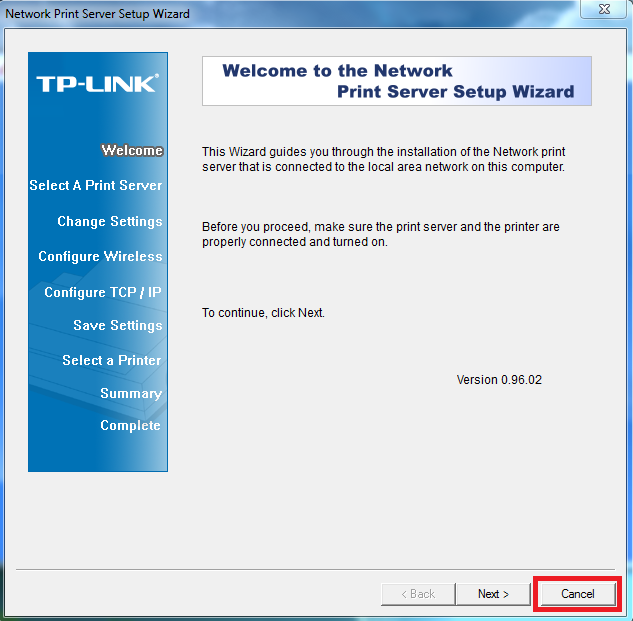Click the Complete step label
The width and height of the screenshot is (633, 621).
130,426
